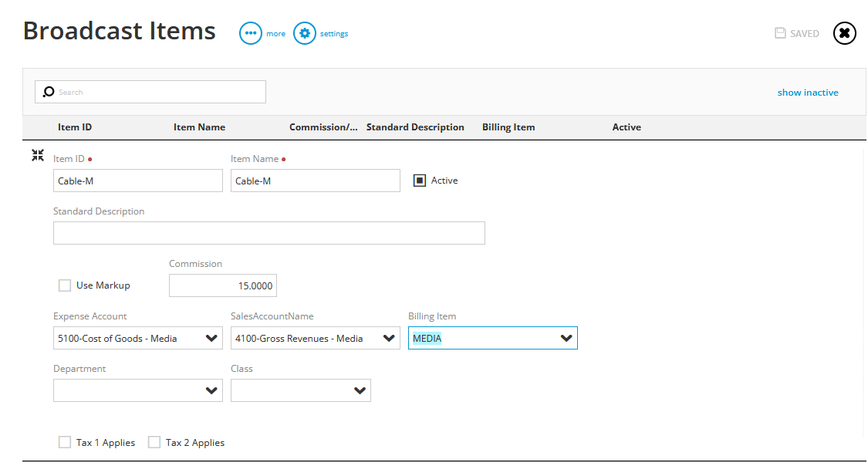Expand the Department dropdown

(x=211, y=390)
